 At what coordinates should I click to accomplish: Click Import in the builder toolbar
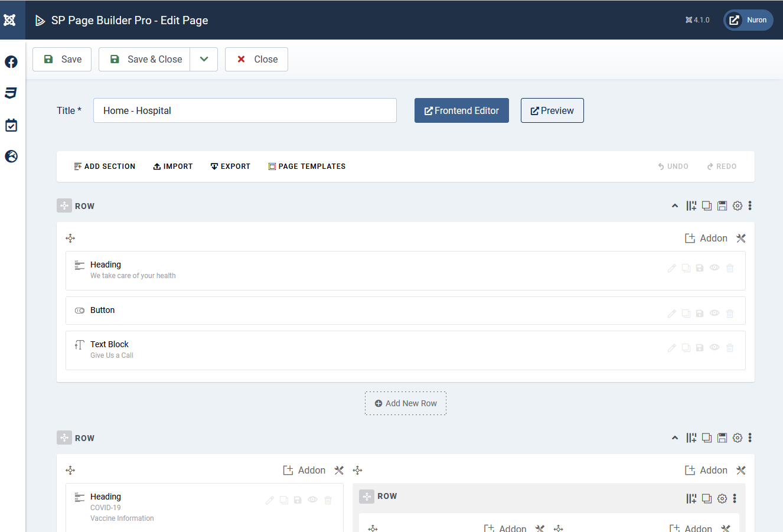(x=173, y=167)
